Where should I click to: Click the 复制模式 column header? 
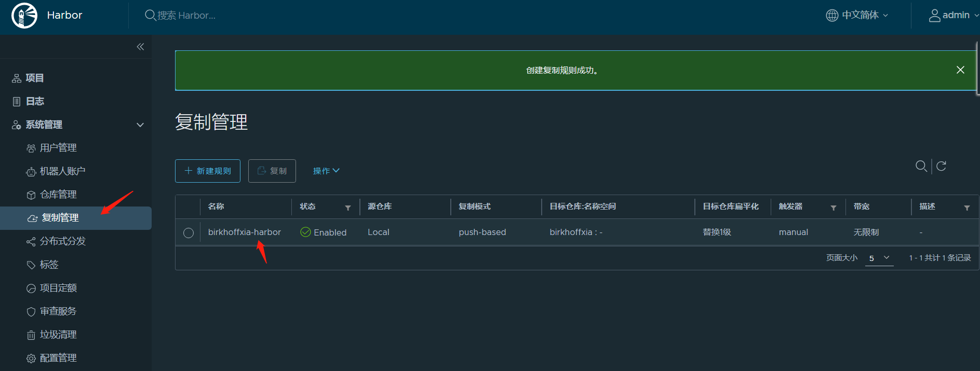click(474, 207)
